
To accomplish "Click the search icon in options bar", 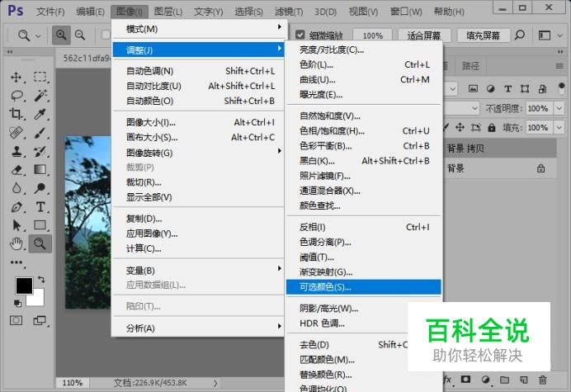I will [520, 35].
